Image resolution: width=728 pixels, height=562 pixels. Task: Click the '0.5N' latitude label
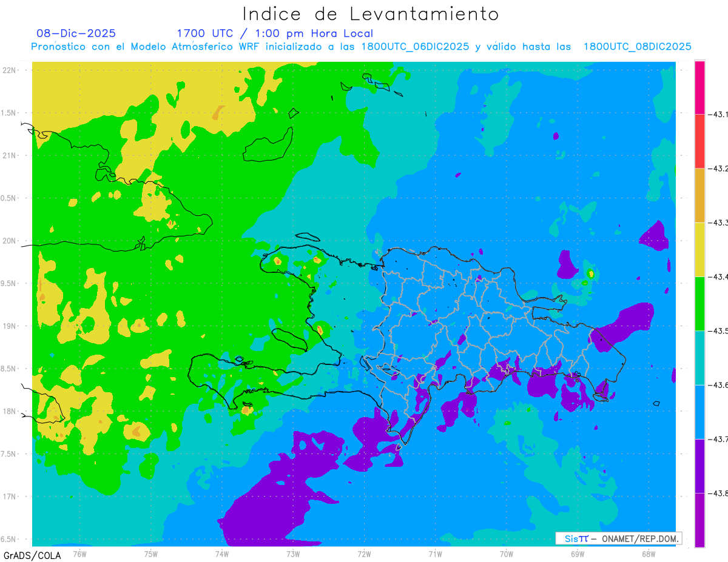(9, 198)
